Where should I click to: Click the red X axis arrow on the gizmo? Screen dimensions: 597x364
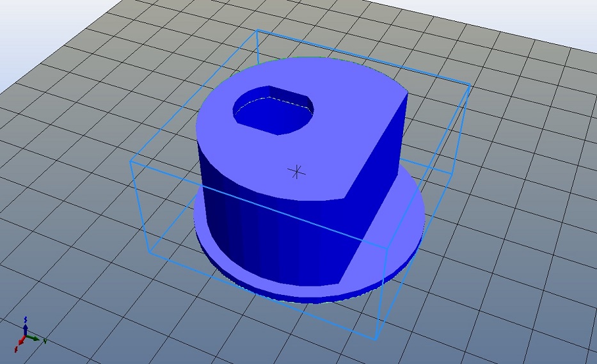[x=20, y=341]
